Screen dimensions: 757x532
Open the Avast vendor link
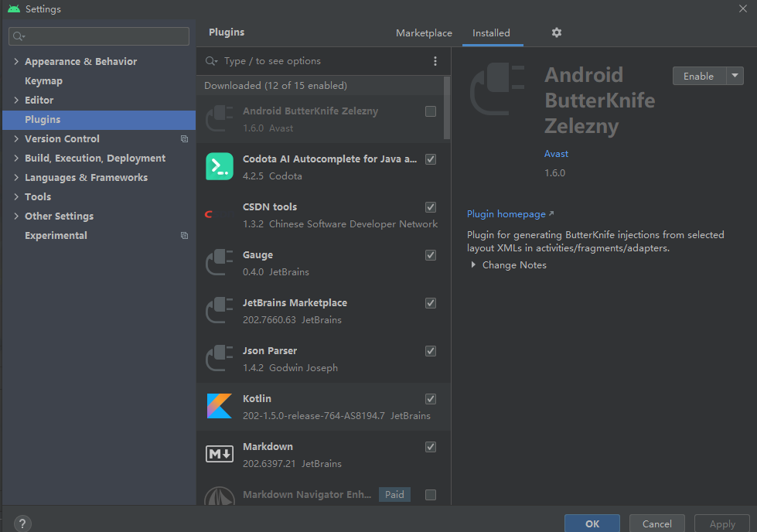556,154
